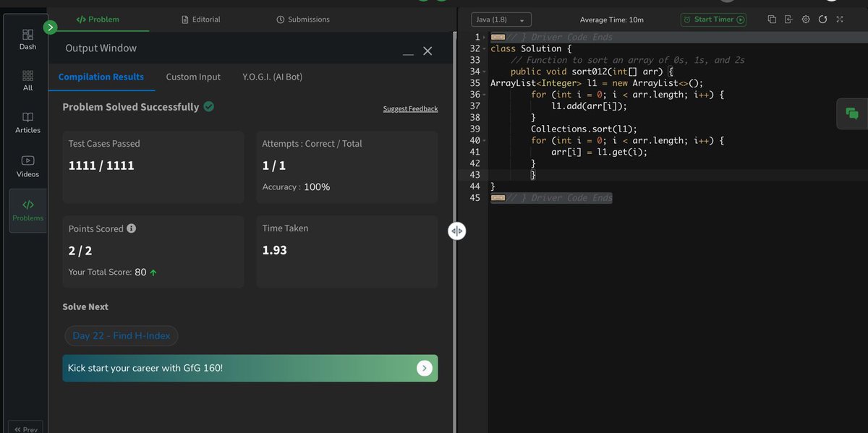Screen dimensions: 868x433
Task: Open the Videos play icon in sidebar
Action: [27, 160]
